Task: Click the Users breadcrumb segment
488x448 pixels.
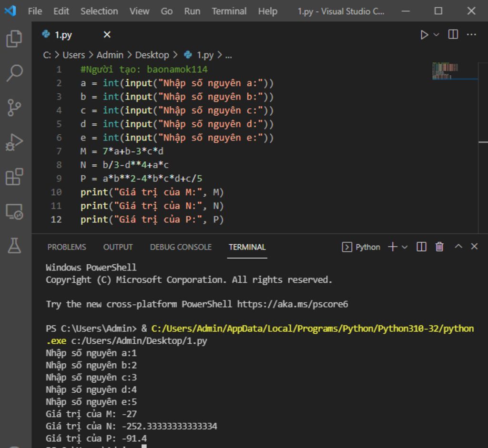Action: pyautogui.click(x=74, y=55)
